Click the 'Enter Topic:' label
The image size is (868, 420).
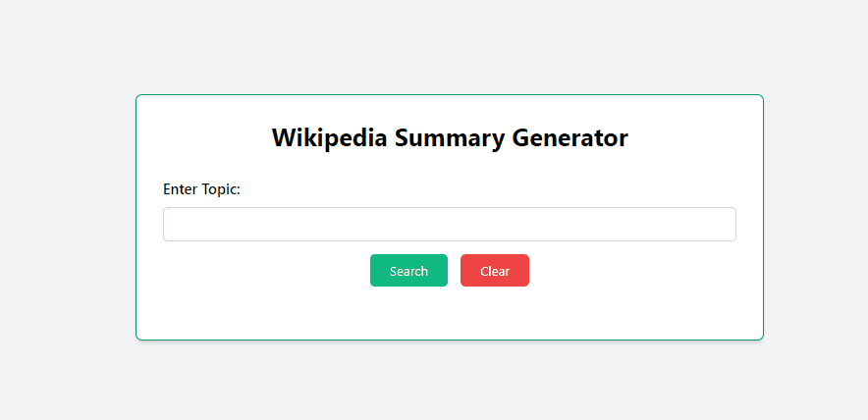click(201, 189)
